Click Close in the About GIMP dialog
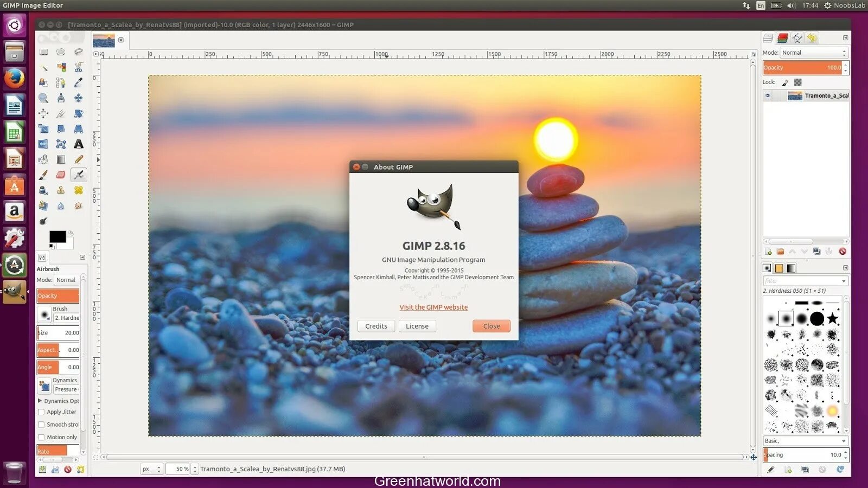This screenshot has height=488, width=868. (492, 326)
